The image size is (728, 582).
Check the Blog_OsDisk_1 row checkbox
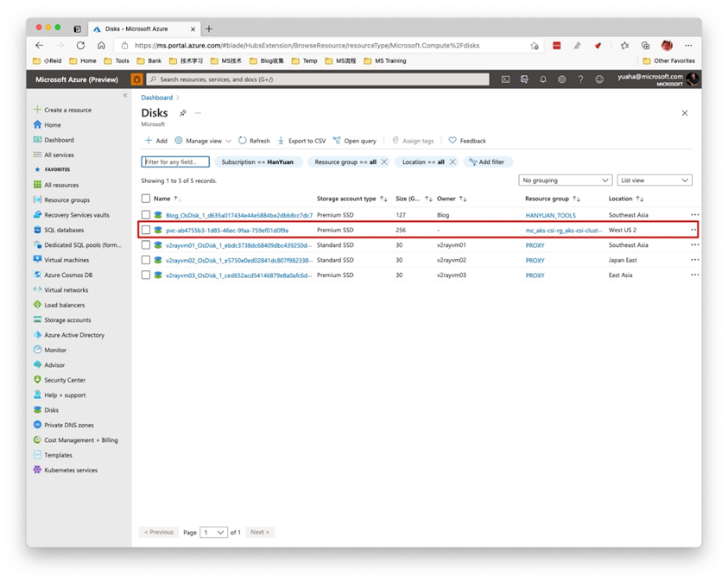click(x=146, y=215)
